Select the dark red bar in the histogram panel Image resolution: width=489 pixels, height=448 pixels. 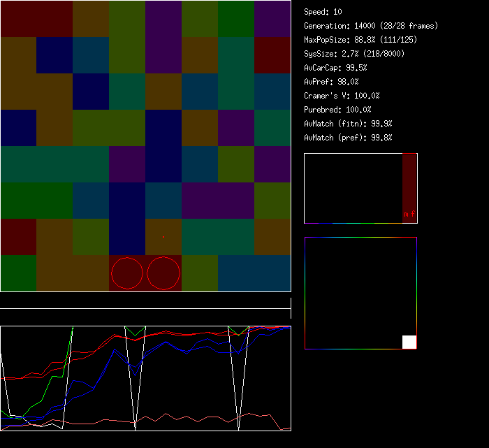409,183
